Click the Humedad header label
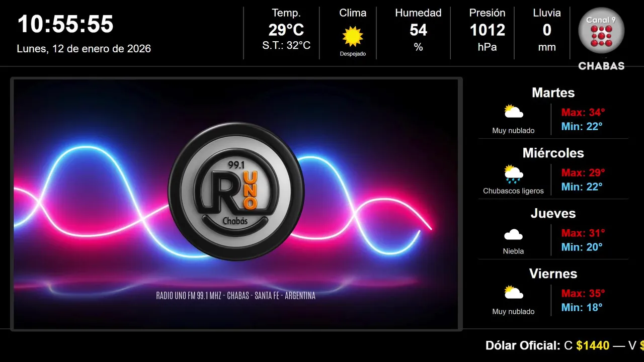Viewport: 644px width, 362px height. [418, 13]
